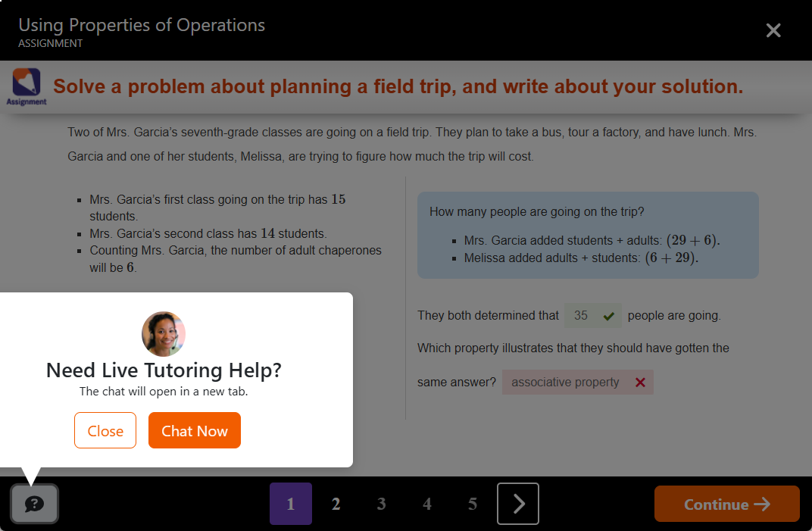
Task: Click 'How many people are going on the trip?'
Action: (x=537, y=212)
